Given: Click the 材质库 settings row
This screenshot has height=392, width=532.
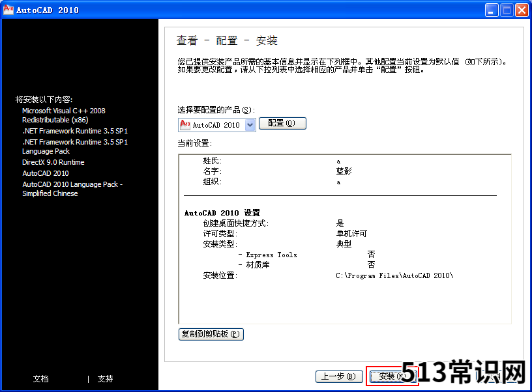Looking at the screenshot, I should 307,265.
